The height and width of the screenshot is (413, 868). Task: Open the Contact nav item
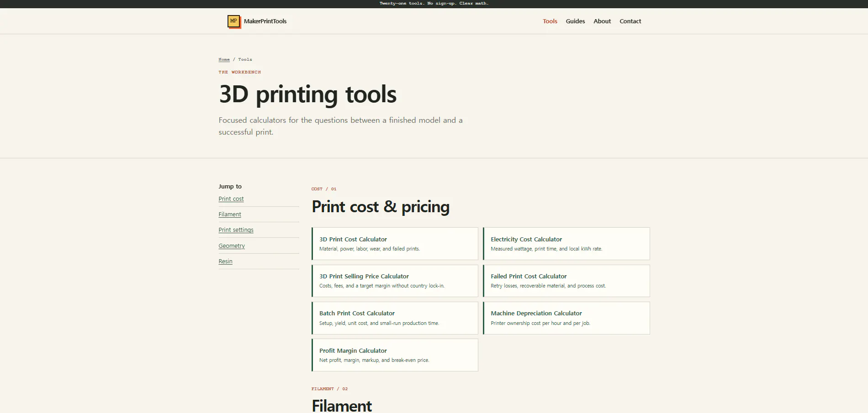[630, 21]
